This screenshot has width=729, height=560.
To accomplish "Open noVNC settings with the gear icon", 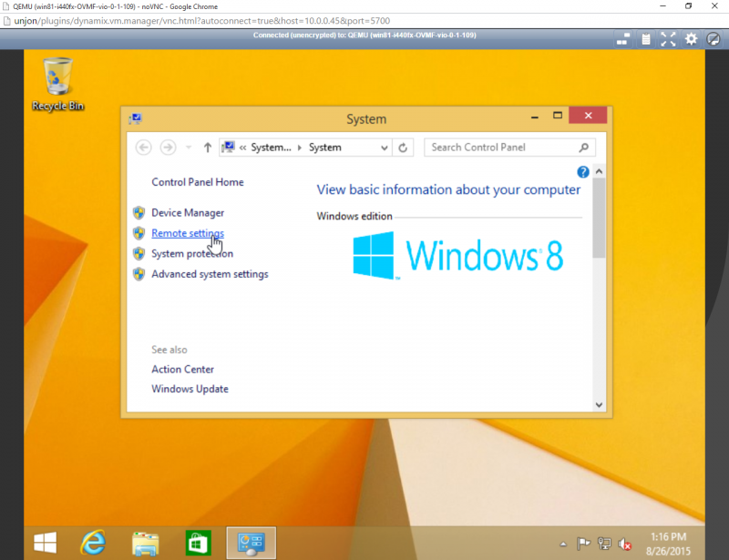I will [690, 39].
